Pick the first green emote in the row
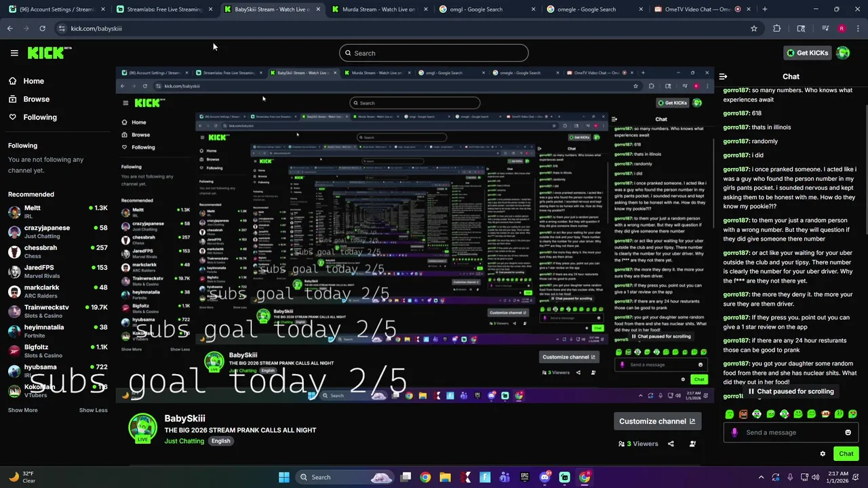The height and width of the screenshot is (488, 868). (x=730, y=414)
